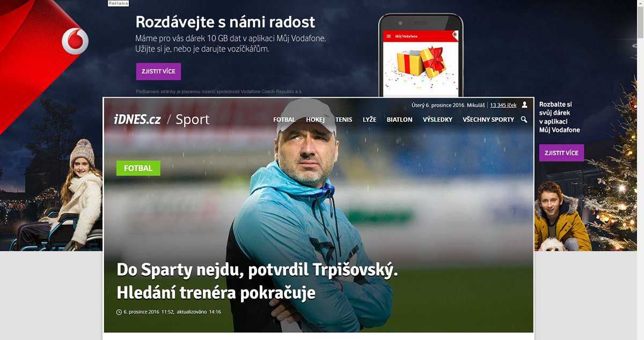Open the user account profile icon
The image size is (644, 340).
pyautogui.click(x=525, y=105)
